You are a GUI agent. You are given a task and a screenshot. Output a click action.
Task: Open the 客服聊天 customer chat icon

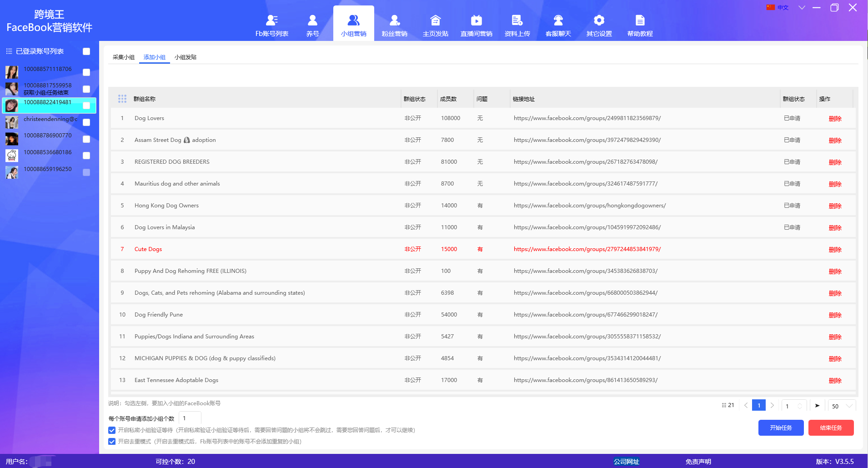click(x=558, y=20)
